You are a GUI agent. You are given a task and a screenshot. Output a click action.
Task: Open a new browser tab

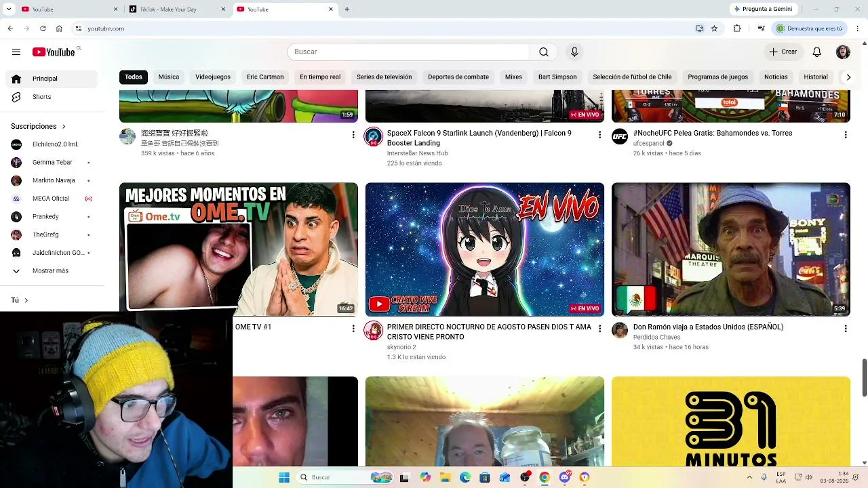point(347,9)
